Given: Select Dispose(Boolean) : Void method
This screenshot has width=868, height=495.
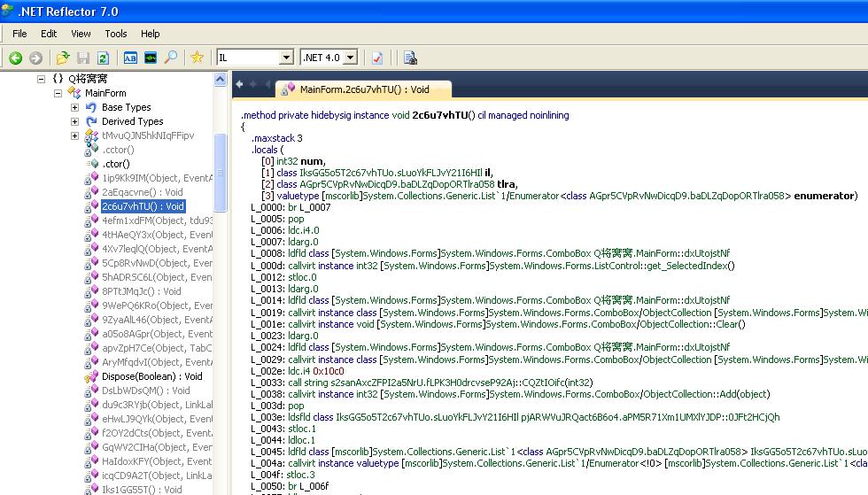Looking at the screenshot, I should pyautogui.click(x=152, y=376).
